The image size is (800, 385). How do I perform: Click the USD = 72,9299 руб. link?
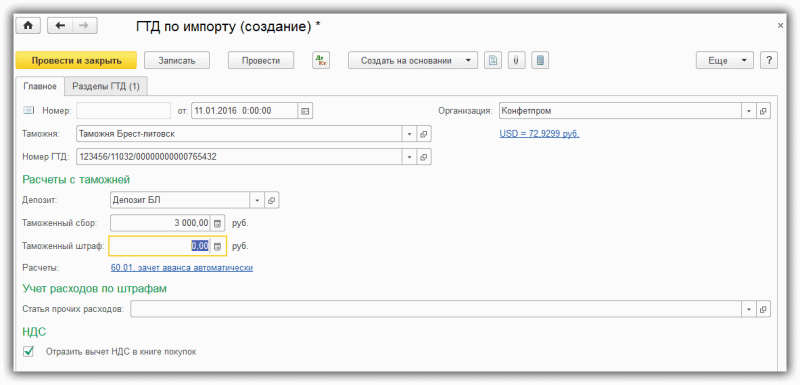539,134
